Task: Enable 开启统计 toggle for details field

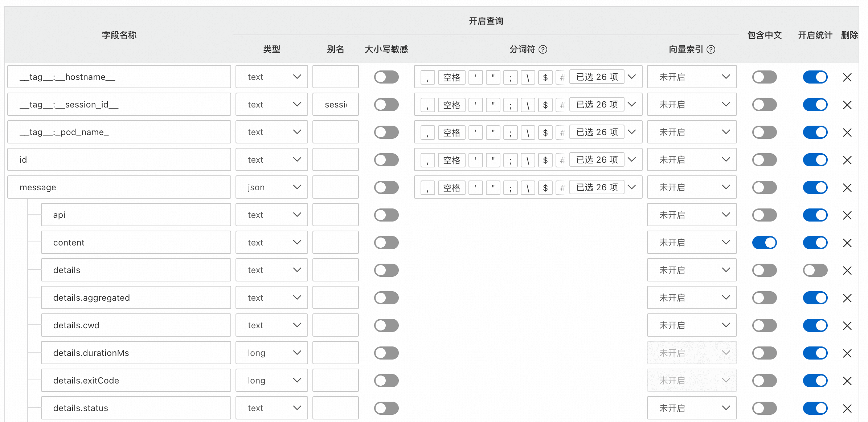Action: (815, 270)
